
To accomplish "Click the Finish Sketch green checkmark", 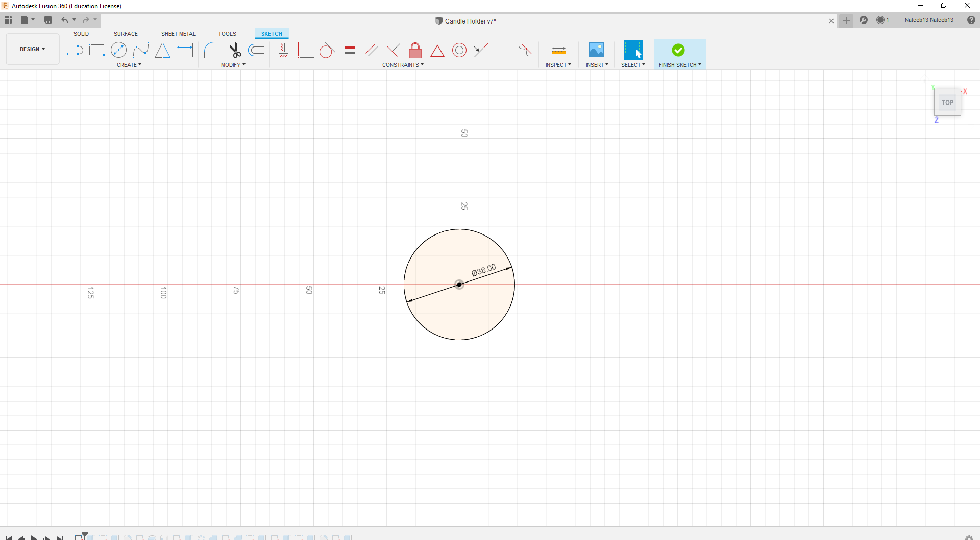I will [x=678, y=50].
